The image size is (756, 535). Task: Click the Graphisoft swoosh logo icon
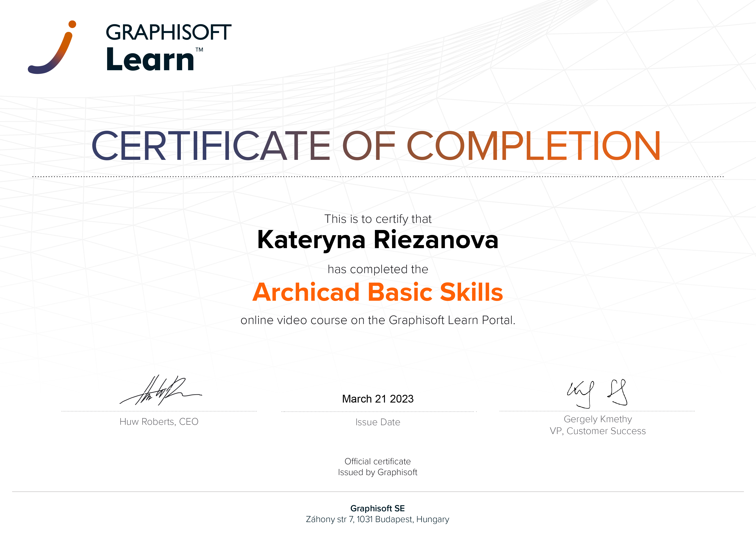pos(52,47)
